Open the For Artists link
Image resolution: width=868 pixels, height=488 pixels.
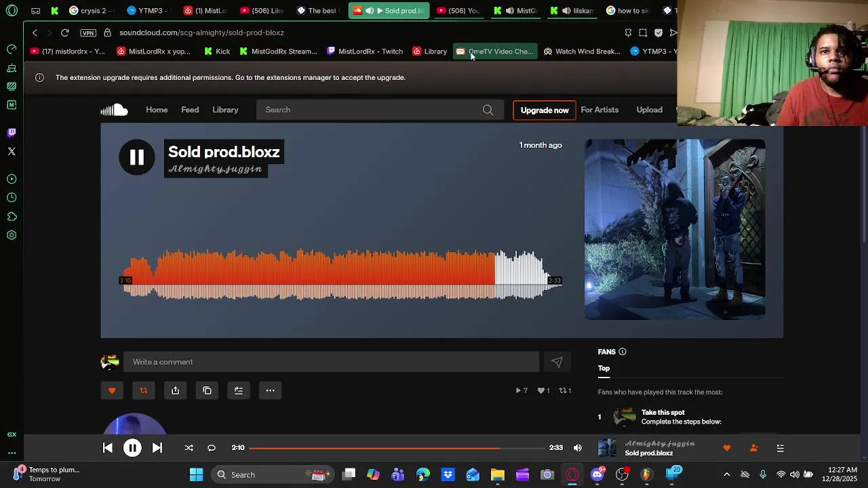click(x=599, y=110)
